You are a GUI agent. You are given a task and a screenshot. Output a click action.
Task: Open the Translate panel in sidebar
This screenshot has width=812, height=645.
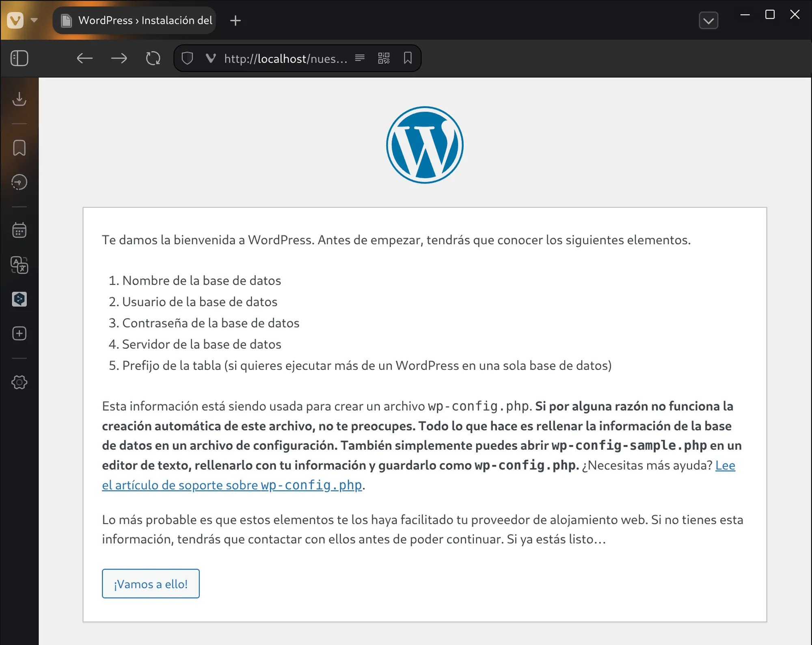(x=19, y=265)
